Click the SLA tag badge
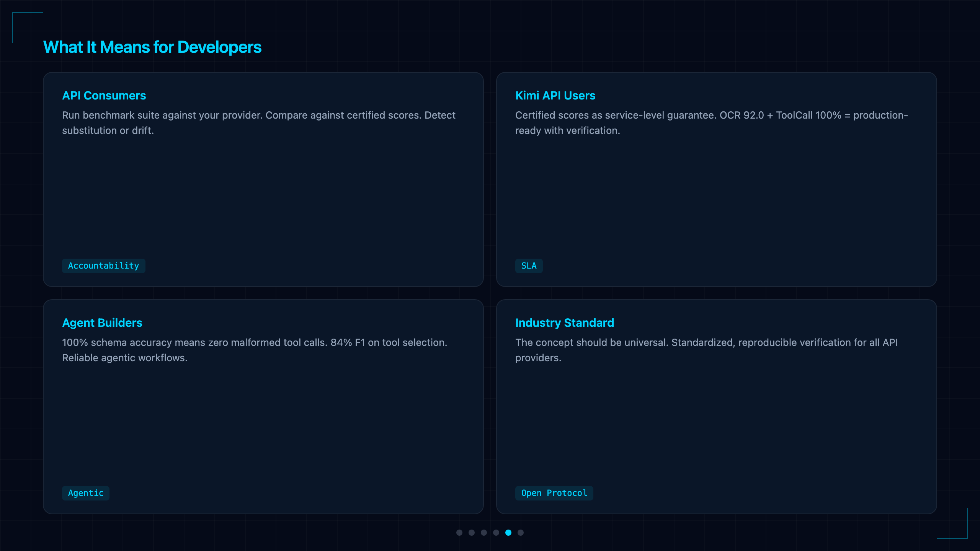980x551 pixels. tap(529, 266)
